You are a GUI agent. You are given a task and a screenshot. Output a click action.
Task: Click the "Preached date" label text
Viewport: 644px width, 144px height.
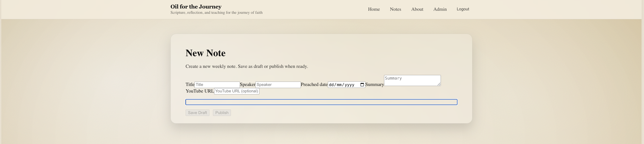pos(314,84)
